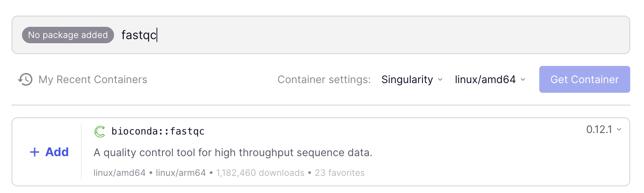Image resolution: width=644 pixels, height=193 pixels.
Task: Open the linux/amd64 platform dropdown
Action: coord(490,79)
